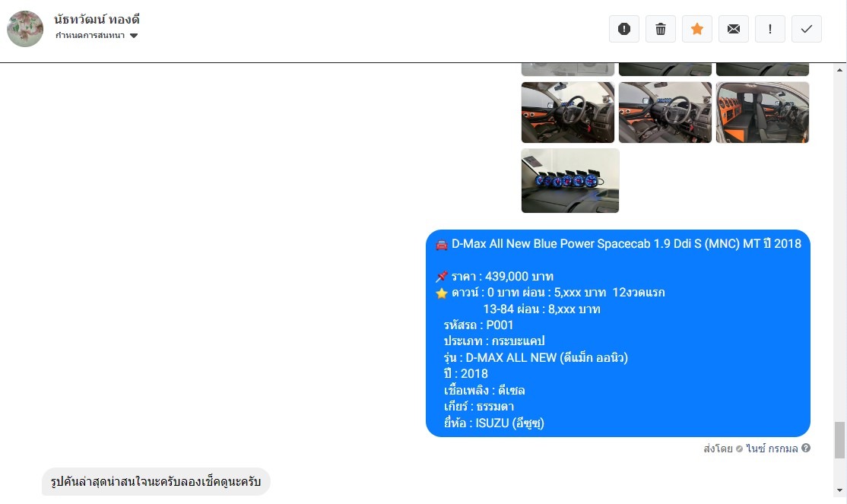Image resolution: width=847 pixels, height=504 pixels.
Task: Flag conversation with the exclamation mark button
Action: (769, 29)
